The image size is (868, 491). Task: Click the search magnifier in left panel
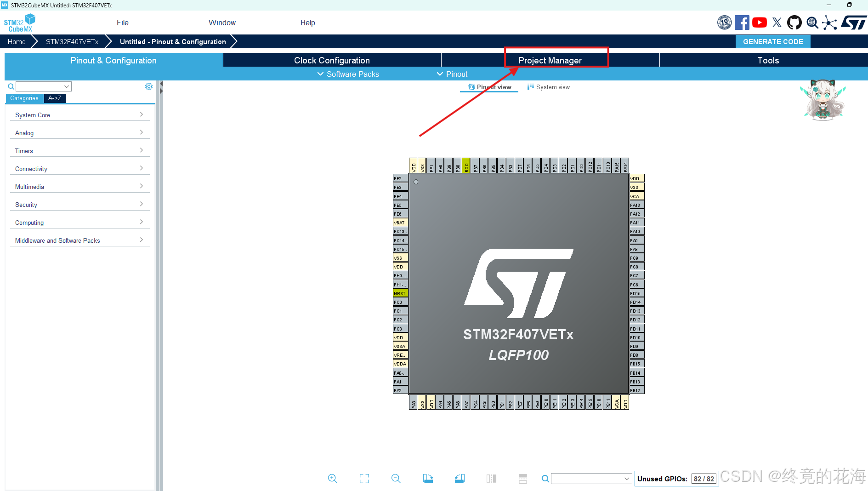click(11, 86)
